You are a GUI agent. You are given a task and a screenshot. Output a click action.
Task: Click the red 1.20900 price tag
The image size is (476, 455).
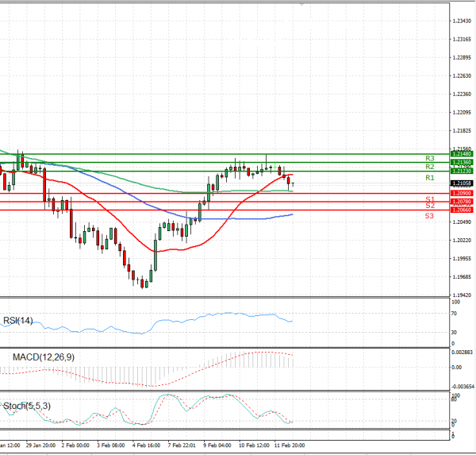pos(462,193)
